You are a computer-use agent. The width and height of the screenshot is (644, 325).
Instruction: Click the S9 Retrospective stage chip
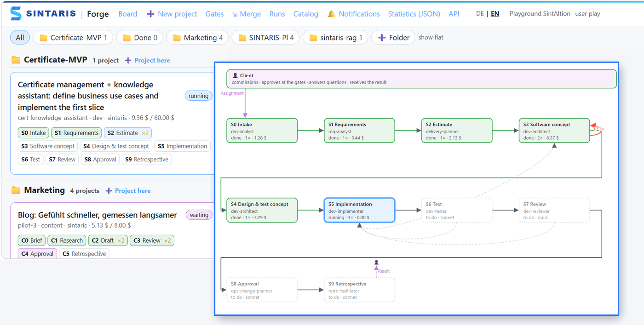pos(147,160)
